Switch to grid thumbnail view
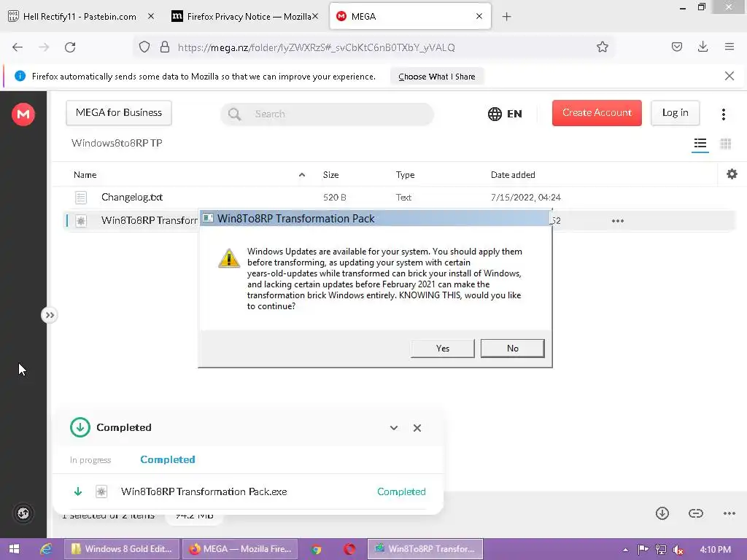 pyautogui.click(x=725, y=144)
